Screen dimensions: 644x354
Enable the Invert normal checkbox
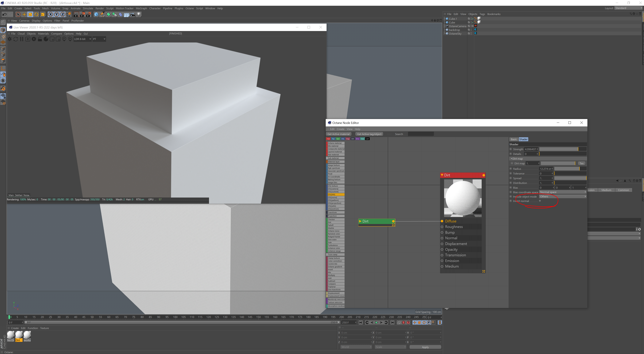[540, 201]
